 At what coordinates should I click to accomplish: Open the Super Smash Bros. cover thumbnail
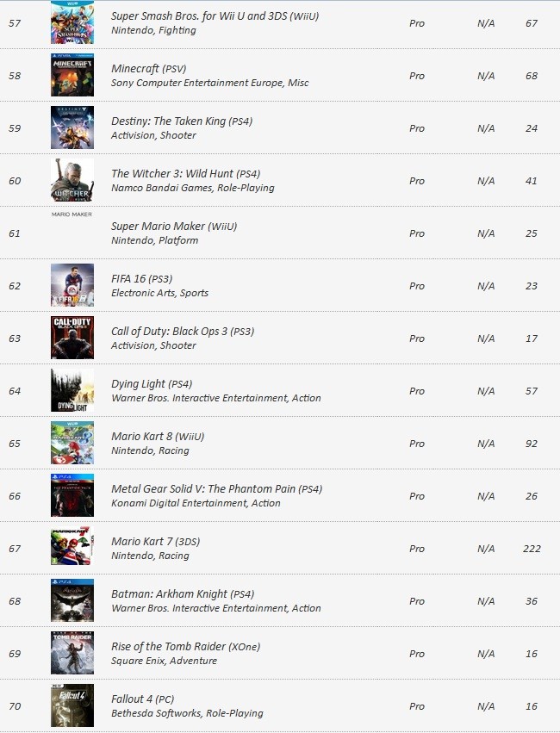tap(72, 22)
